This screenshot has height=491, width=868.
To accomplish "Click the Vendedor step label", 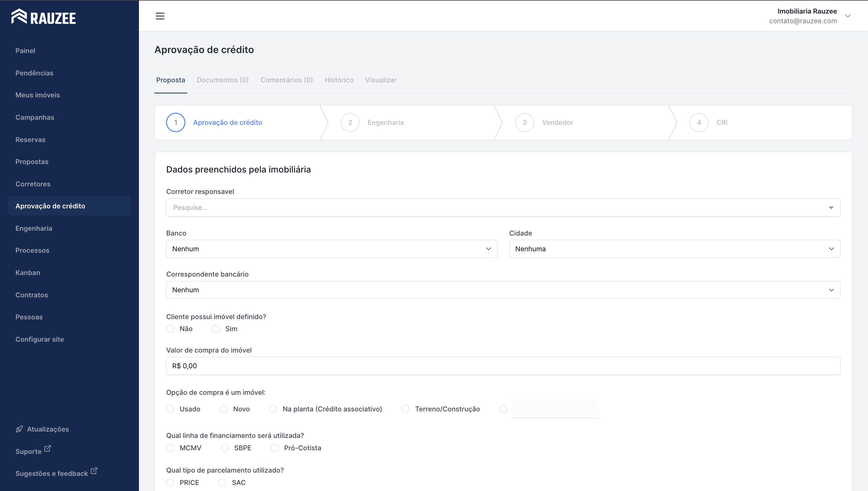I will click(558, 122).
